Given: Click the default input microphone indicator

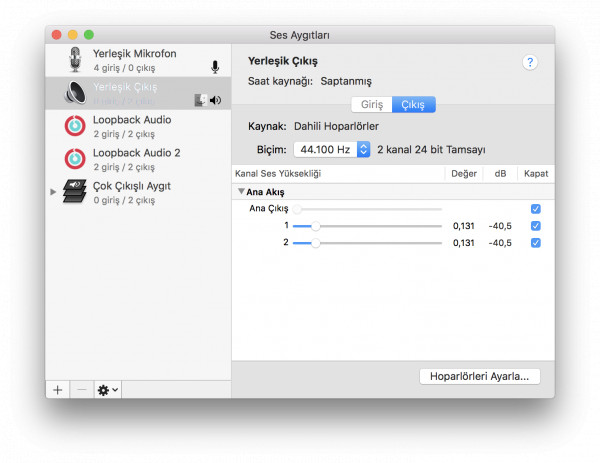Looking at the screenshot, I should tap(214, 67).
